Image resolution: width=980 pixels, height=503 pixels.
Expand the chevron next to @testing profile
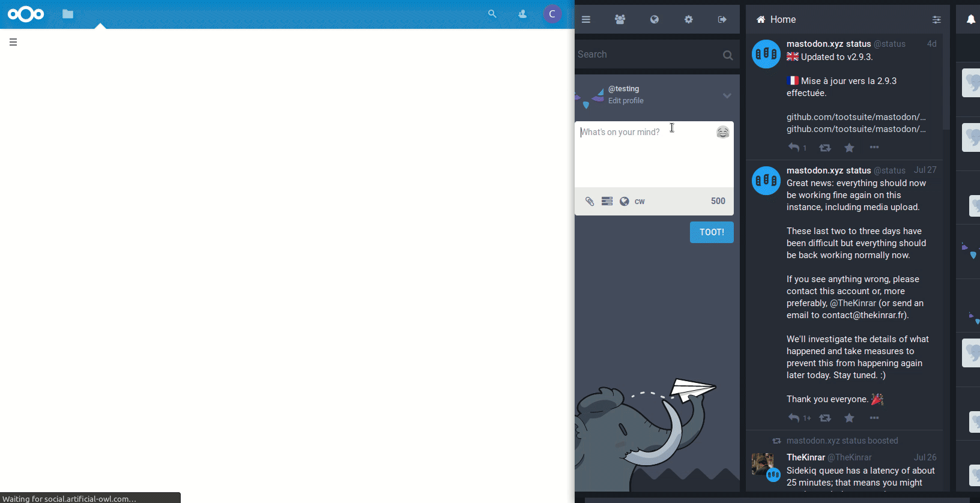click(727, 95)
